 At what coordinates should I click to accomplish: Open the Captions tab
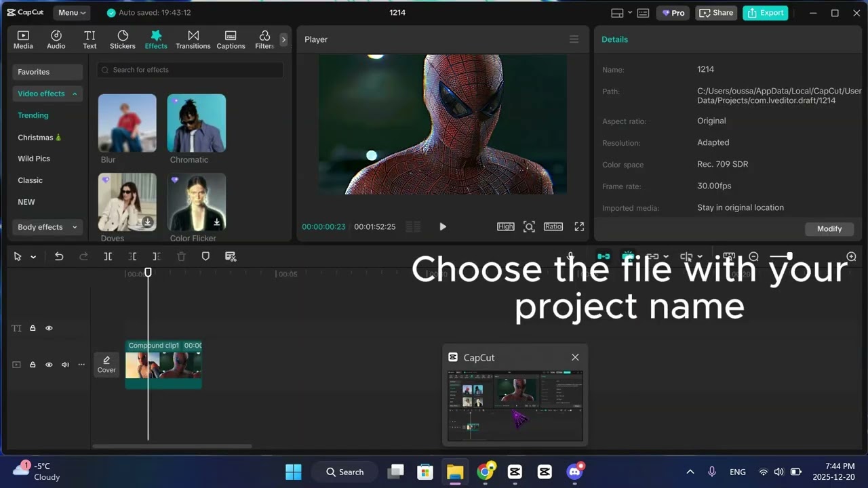tap(231, 40)
